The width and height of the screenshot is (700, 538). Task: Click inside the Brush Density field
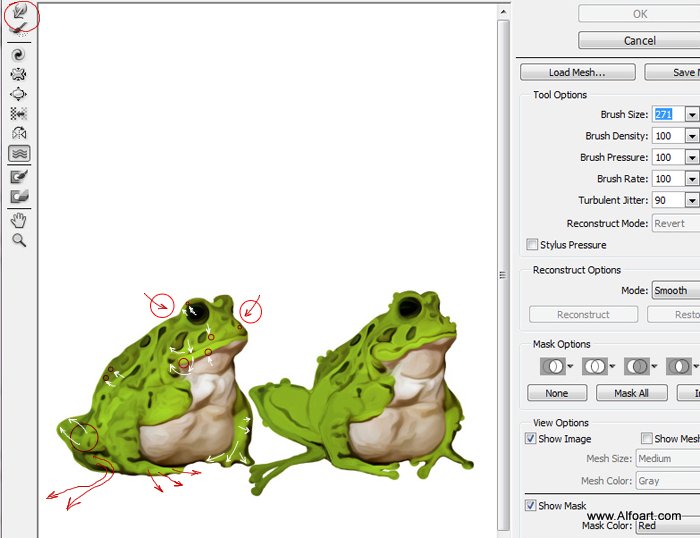point(668,136)
